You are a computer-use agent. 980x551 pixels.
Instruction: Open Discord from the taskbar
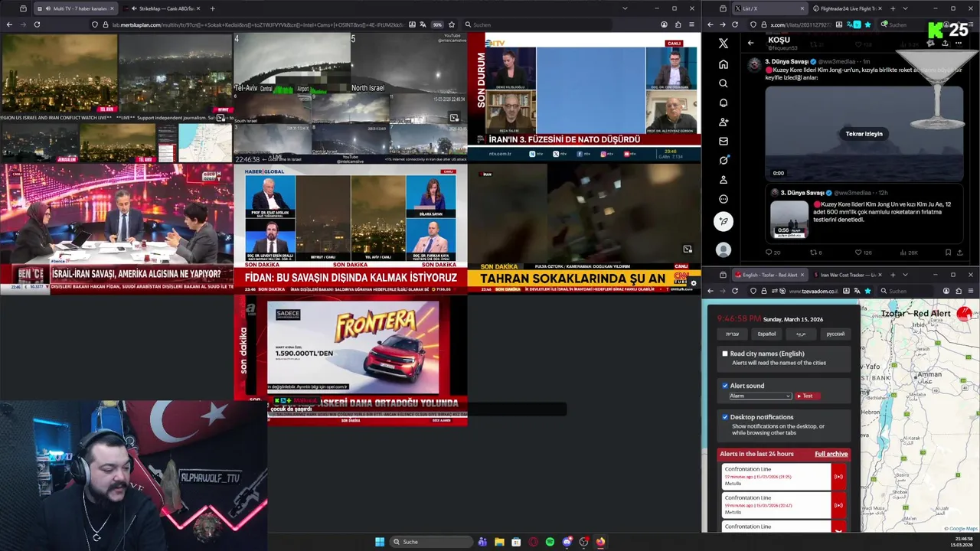click(567, 542)
